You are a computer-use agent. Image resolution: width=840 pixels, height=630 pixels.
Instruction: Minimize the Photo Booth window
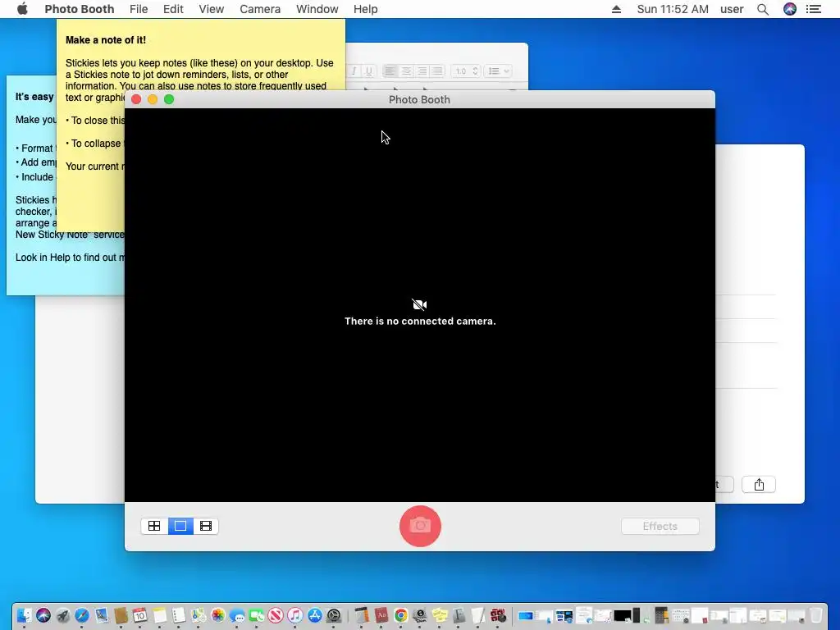tap(153, 99)
